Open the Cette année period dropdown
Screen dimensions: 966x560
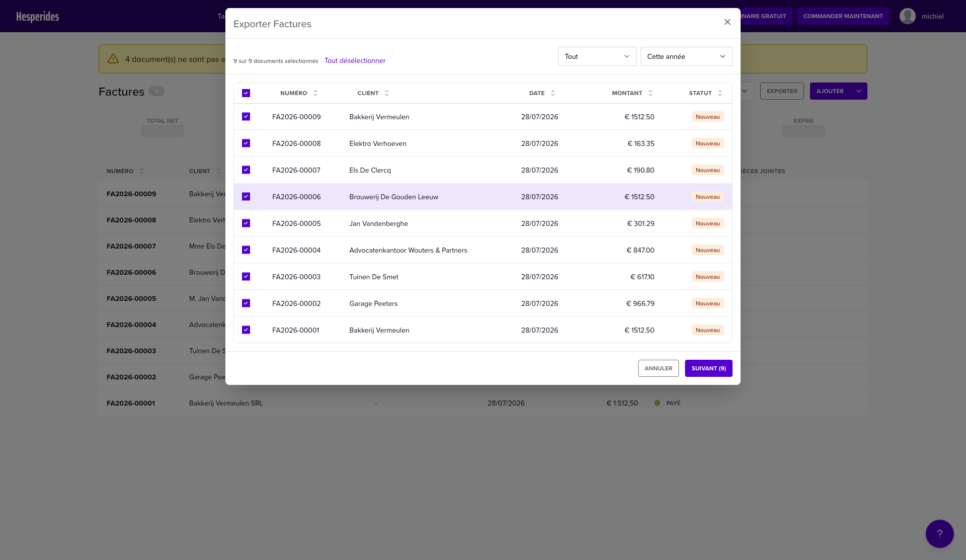(x=686, y=56)
